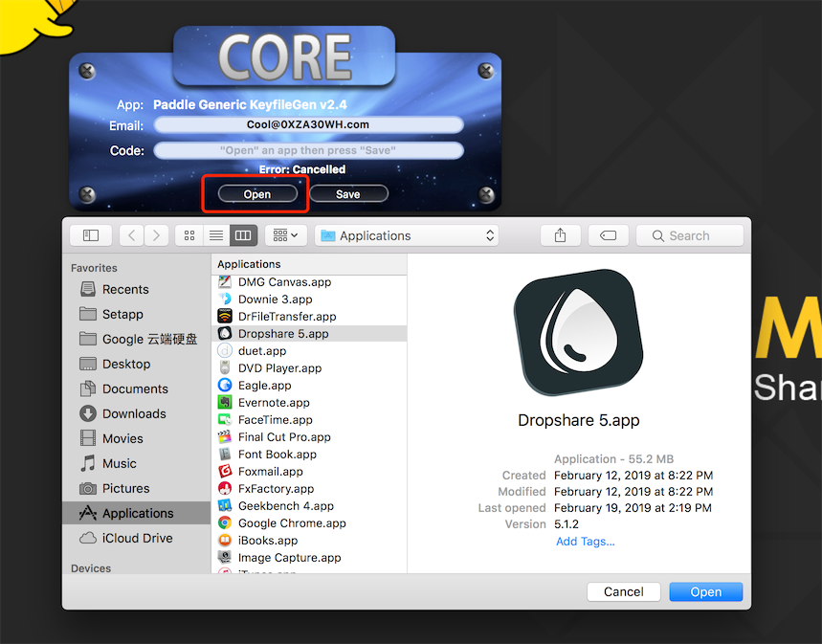Open Google 云端硬盘 in the sidebar
The width and height of the screenshot is (822, 644).
pos(136,340)
